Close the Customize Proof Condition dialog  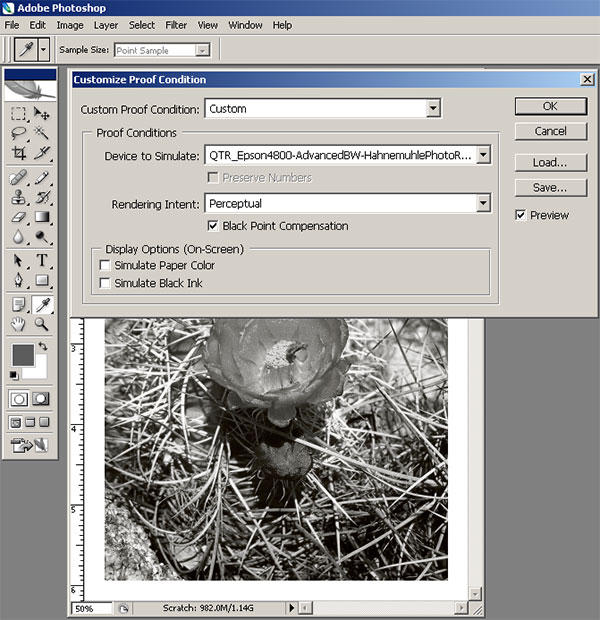[587, 79]
